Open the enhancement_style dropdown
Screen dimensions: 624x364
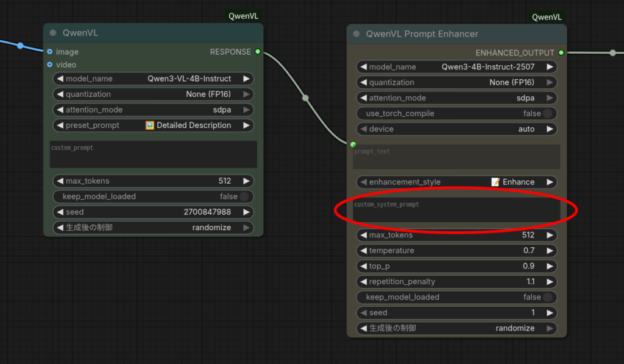click(456, 182)
